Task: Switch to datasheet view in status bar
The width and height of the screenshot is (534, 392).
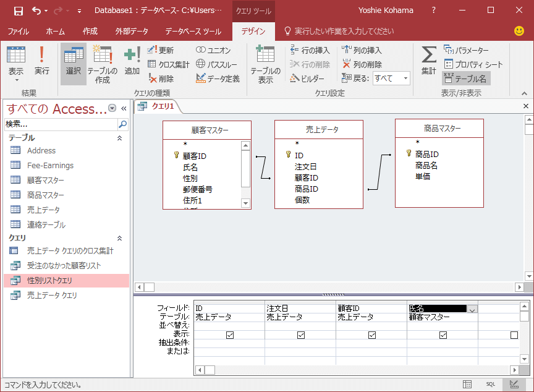Action: point(467,385)
